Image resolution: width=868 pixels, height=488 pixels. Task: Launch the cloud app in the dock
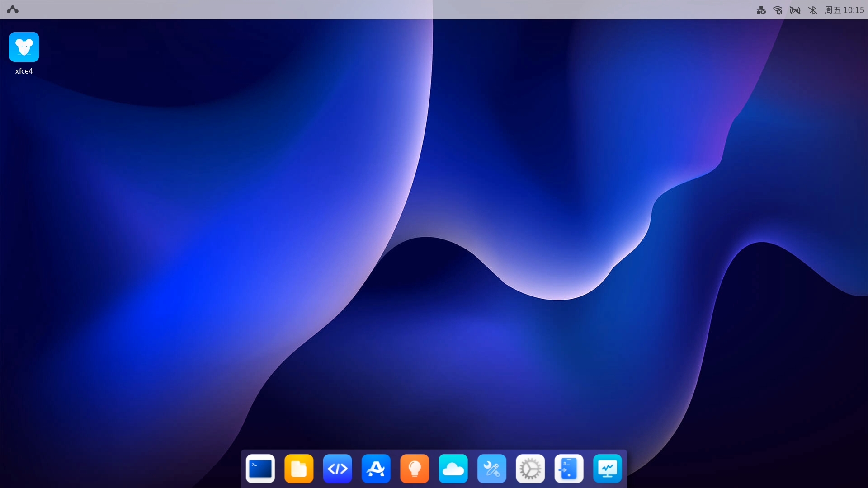(x=453, y=469)
